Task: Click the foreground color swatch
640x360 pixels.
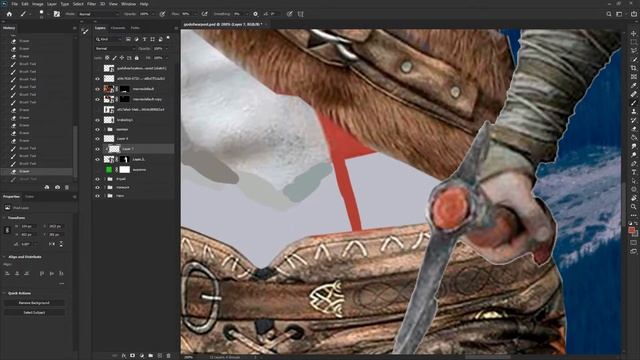Action: [632, 231]
